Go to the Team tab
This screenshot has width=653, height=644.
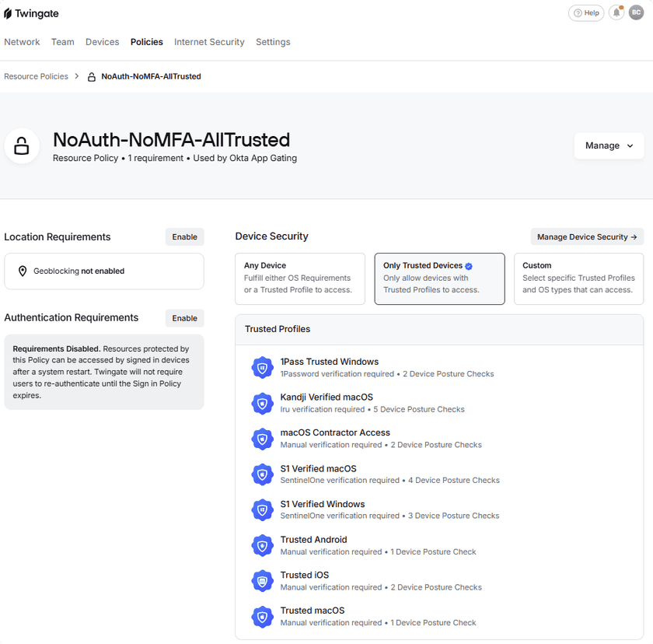coord(63,42)
